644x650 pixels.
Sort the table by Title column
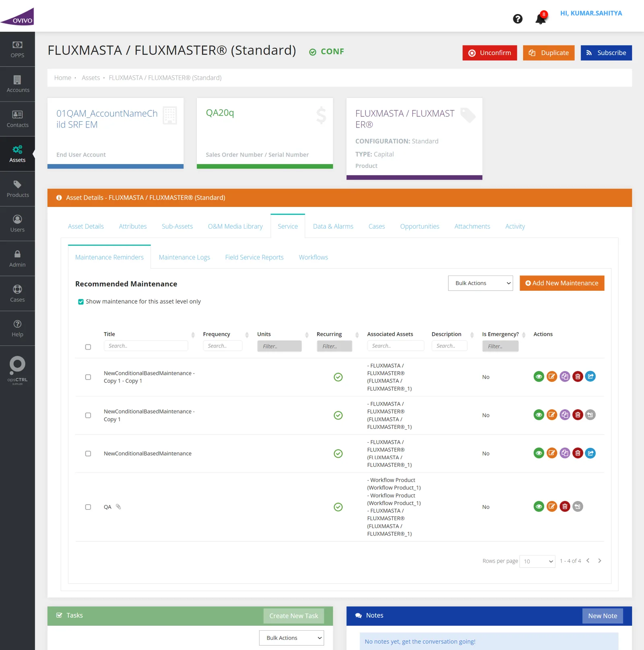pos(193,335)
